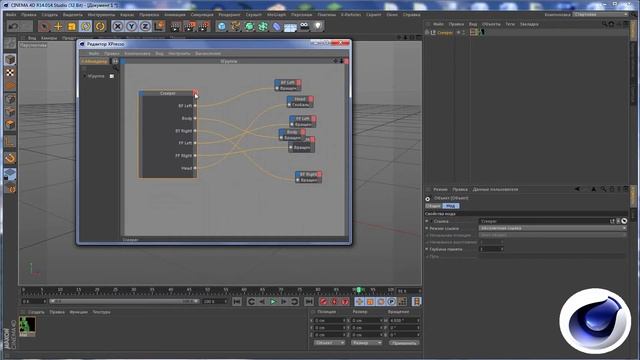Open the Режим ссылки dropdown
The height and width of the screenshot is (360, 640).
553,228
